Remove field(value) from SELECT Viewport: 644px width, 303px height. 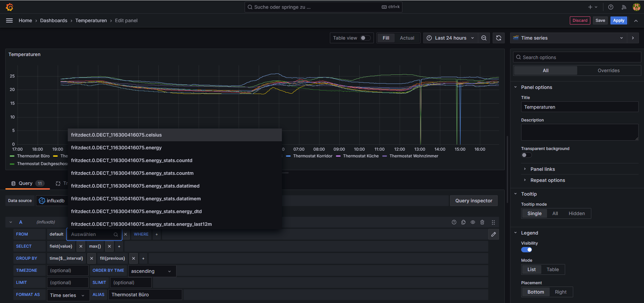pos(81,246)
